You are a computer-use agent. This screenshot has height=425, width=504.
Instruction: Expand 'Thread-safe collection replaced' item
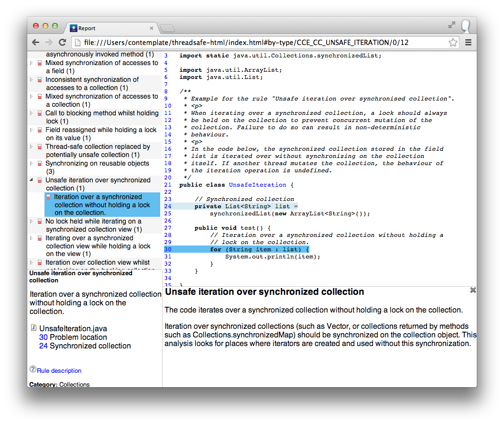(31, 147)
